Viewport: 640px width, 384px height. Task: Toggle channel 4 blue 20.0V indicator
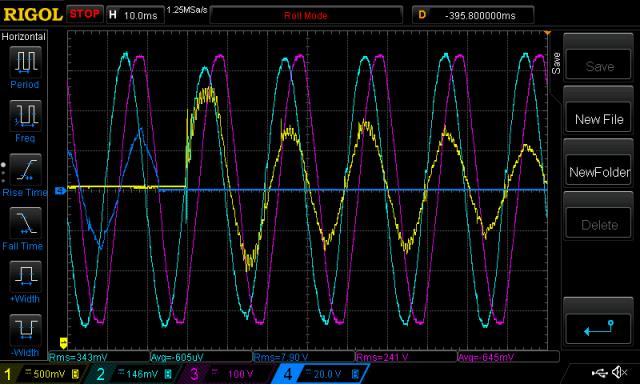coord(320,374)
